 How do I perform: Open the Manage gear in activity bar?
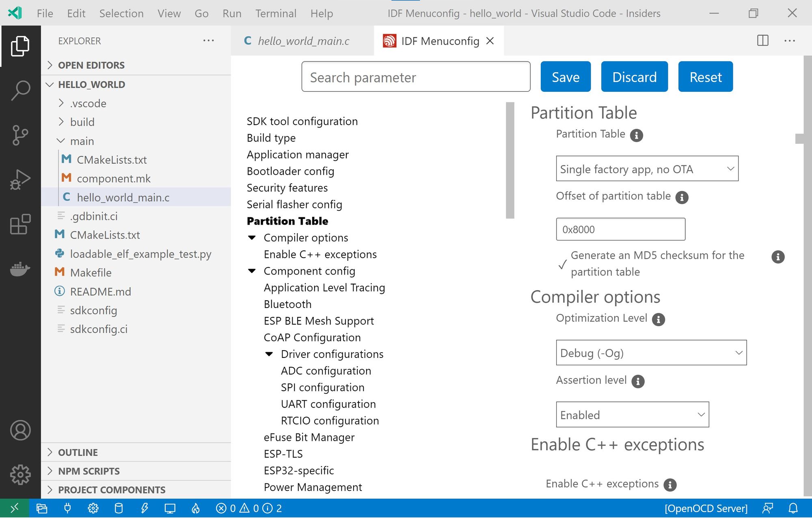pos(20,475)
